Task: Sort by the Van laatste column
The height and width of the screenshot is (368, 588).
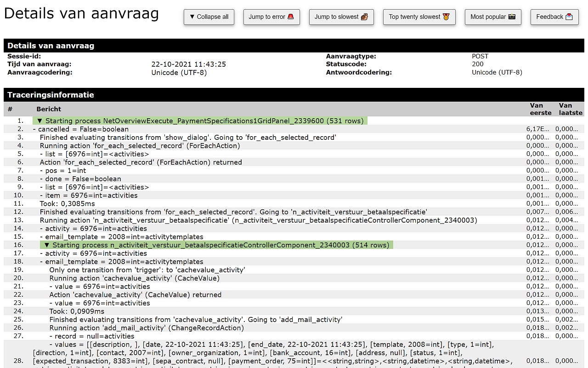Action: 570,109
